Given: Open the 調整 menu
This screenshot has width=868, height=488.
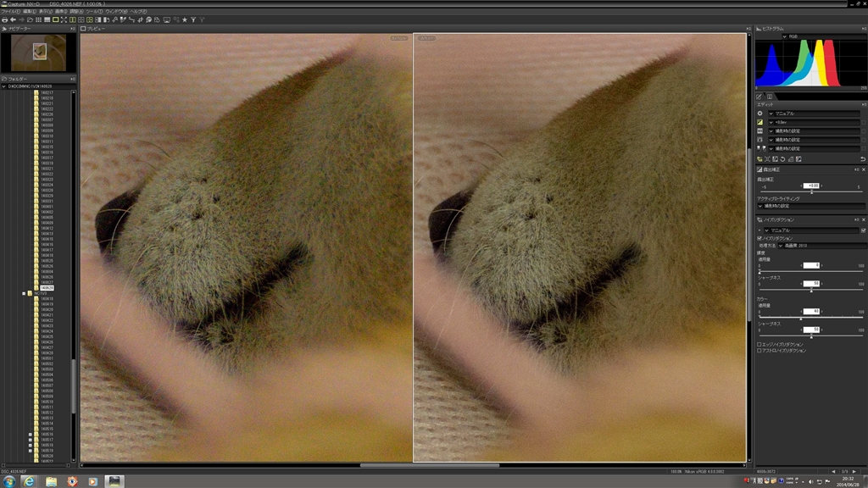Looking at the screenshot, I should pos(76,11).
